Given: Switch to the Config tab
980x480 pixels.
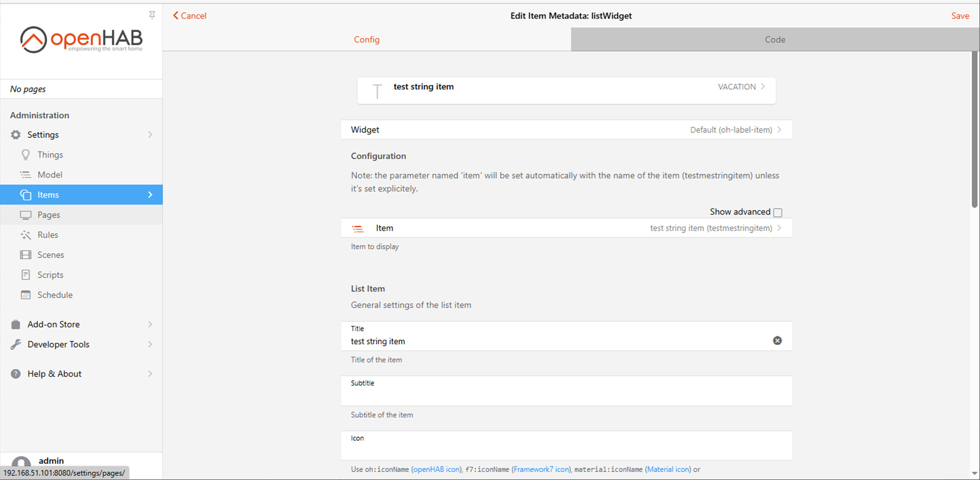Looking at the screenshot, I should pos(366,39).
